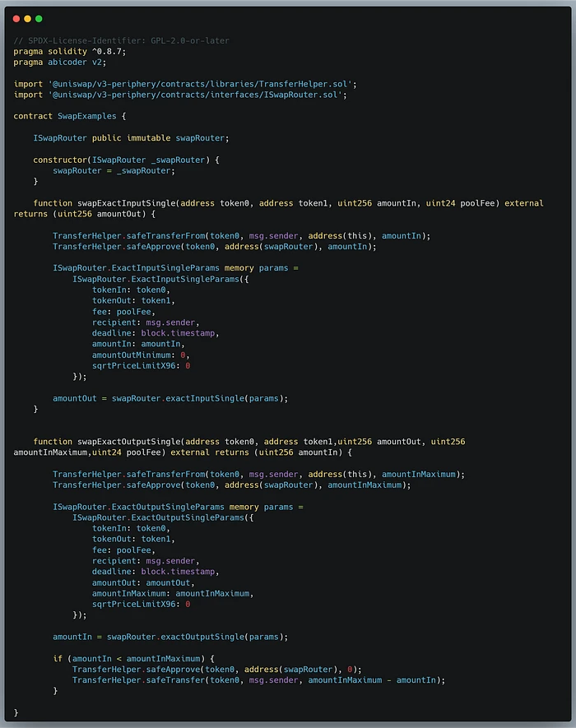Screen dimensions: 576x728
Task: Click the constructor keyword
Action: click(x=59, y=160)
